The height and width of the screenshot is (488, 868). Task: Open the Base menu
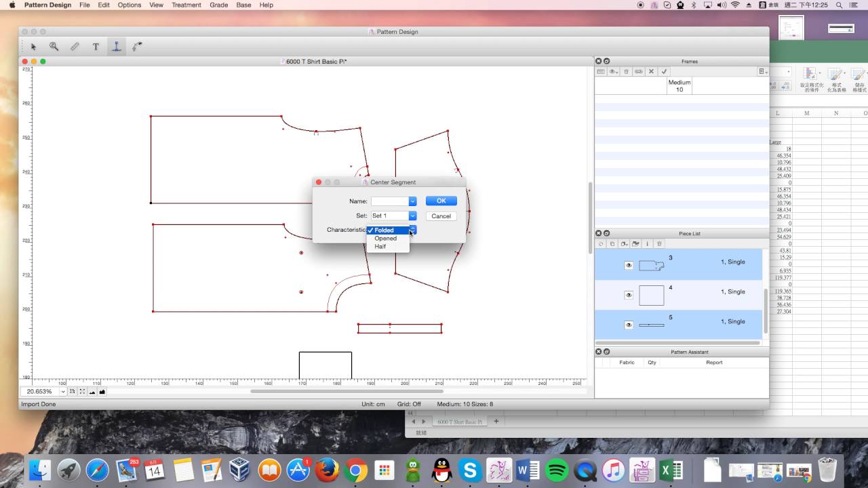tap(243, 5)
